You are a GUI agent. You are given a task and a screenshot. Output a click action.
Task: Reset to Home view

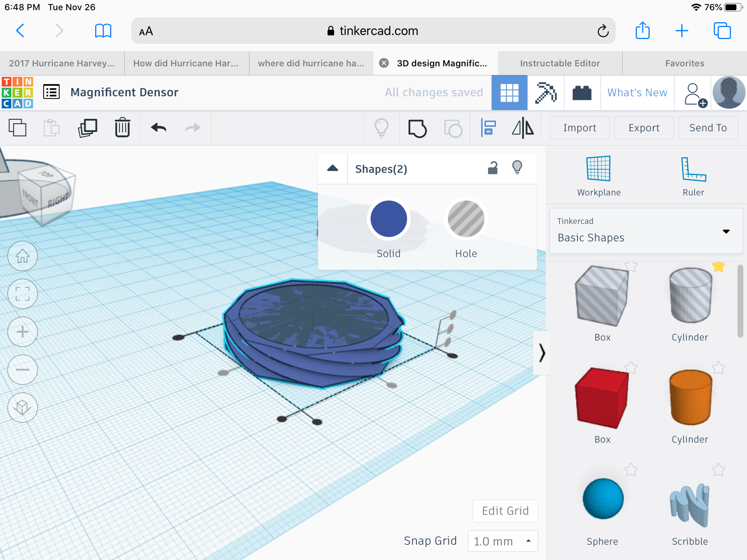(23, 256)
